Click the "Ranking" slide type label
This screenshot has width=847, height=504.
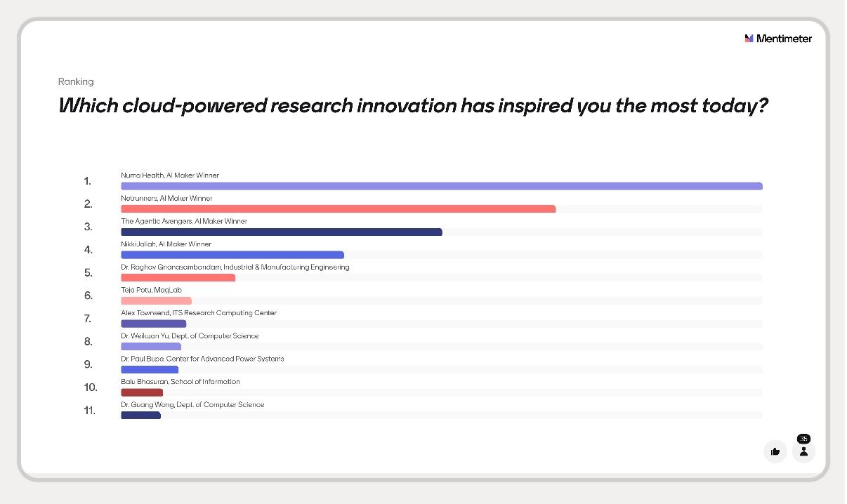tap(76, 81)
